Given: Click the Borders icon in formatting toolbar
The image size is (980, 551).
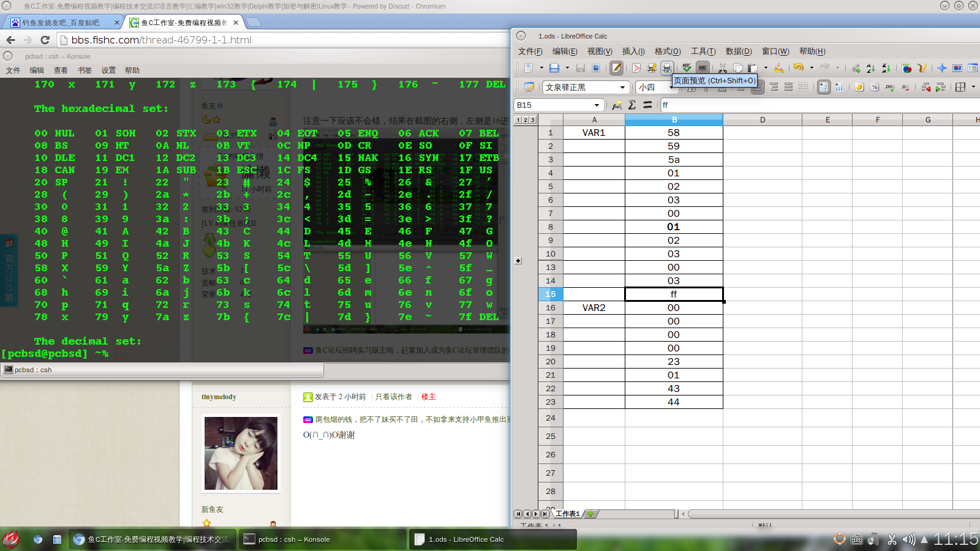Looking at the screenshot, I should pyautogui.click(x=960, y=87).
